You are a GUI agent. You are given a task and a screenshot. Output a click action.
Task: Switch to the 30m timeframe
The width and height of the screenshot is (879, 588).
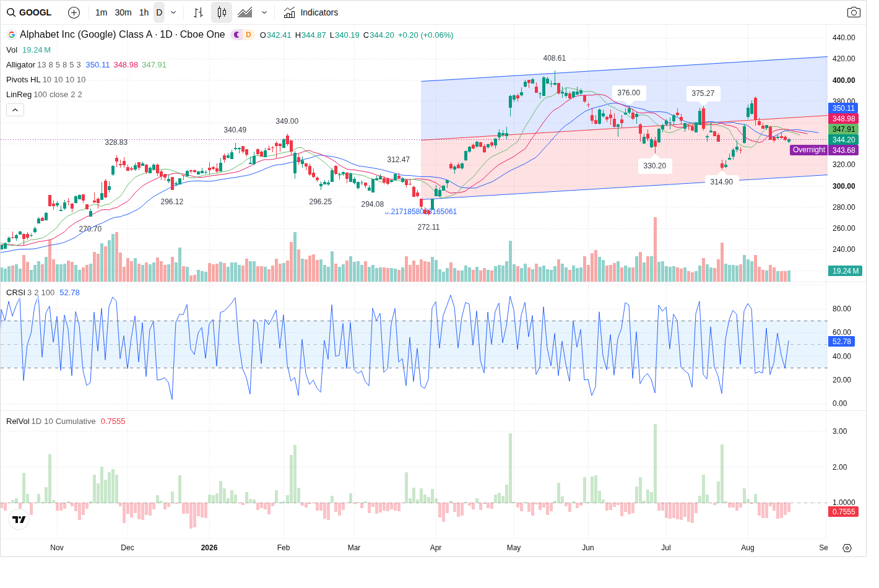click(123, 12)
